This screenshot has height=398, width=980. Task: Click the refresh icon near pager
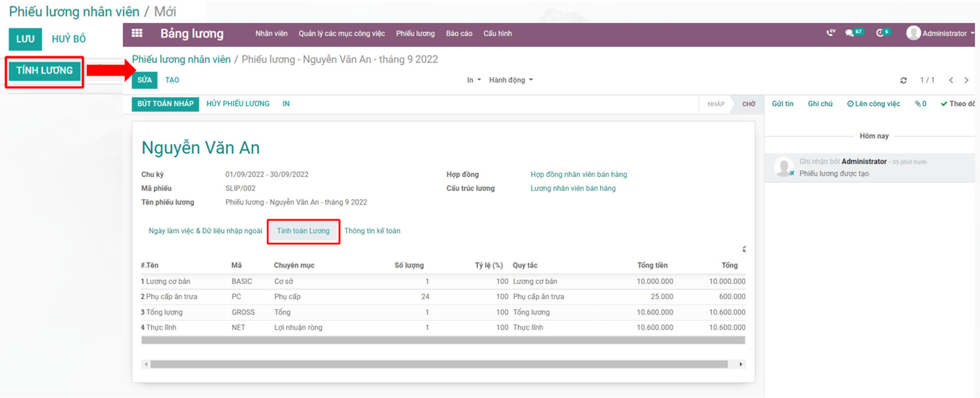903,80
